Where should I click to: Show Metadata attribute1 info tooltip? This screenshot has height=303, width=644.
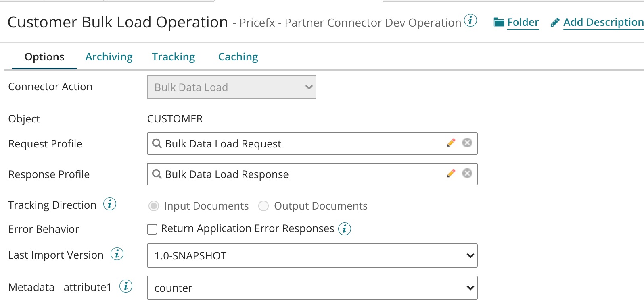click(x=126, y=286)
